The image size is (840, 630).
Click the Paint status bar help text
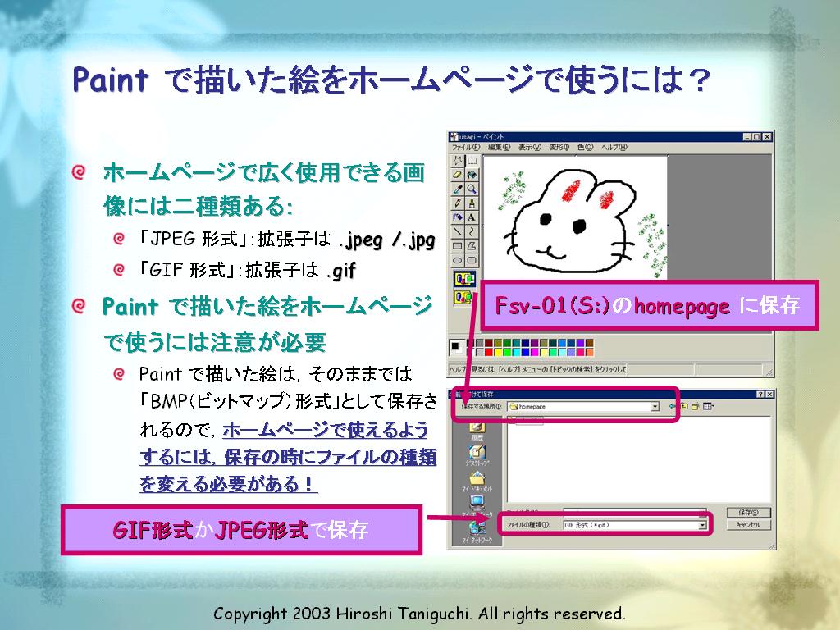coord(538,370)
